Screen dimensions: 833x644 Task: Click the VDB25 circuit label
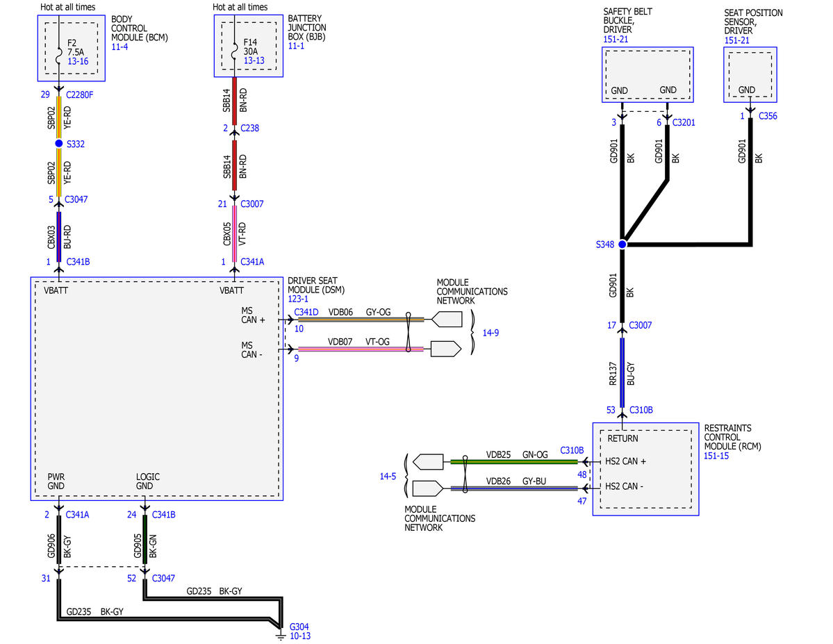tap(498, 455)
